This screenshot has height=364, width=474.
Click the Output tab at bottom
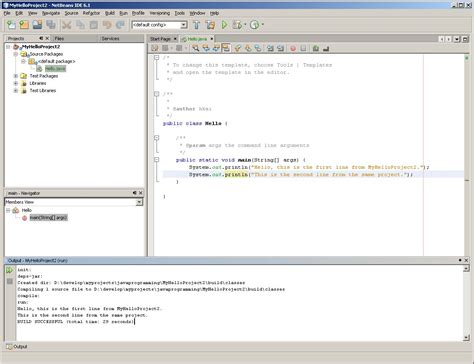tap(17, 347)
